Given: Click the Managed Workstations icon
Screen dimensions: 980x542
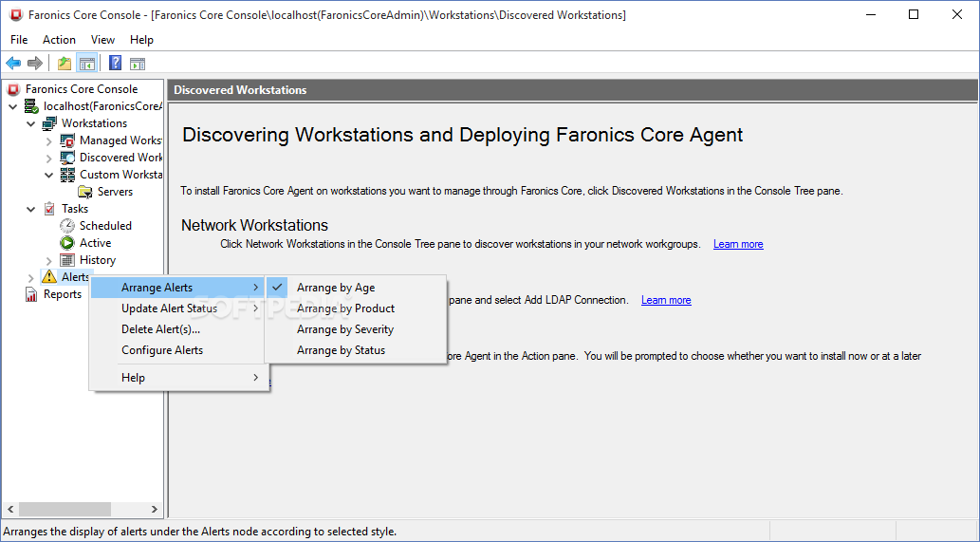Looking at the screenshot, I should tap(67, 140).
